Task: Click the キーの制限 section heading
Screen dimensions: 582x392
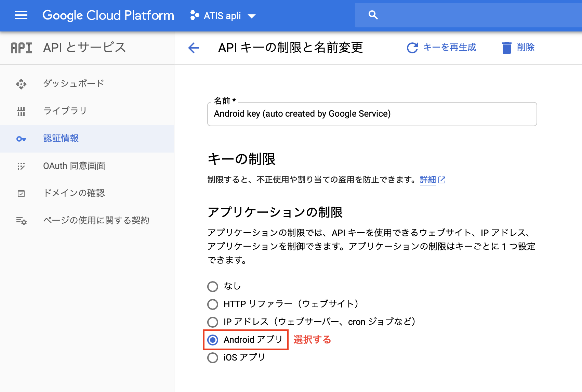Action: (x=241, y=159)
